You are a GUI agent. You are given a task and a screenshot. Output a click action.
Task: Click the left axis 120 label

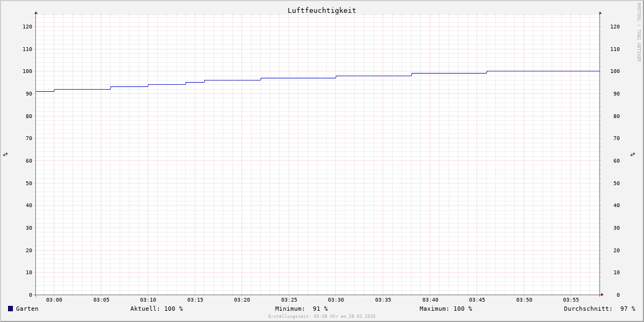click(x=27, y=26)
